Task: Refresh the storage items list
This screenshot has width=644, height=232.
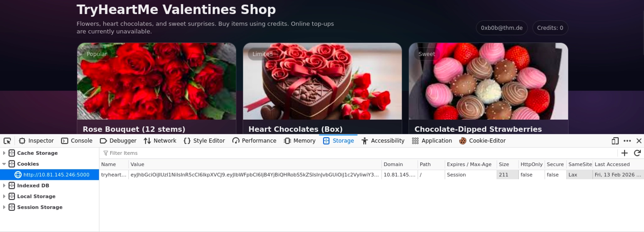Action: point(637,153)
